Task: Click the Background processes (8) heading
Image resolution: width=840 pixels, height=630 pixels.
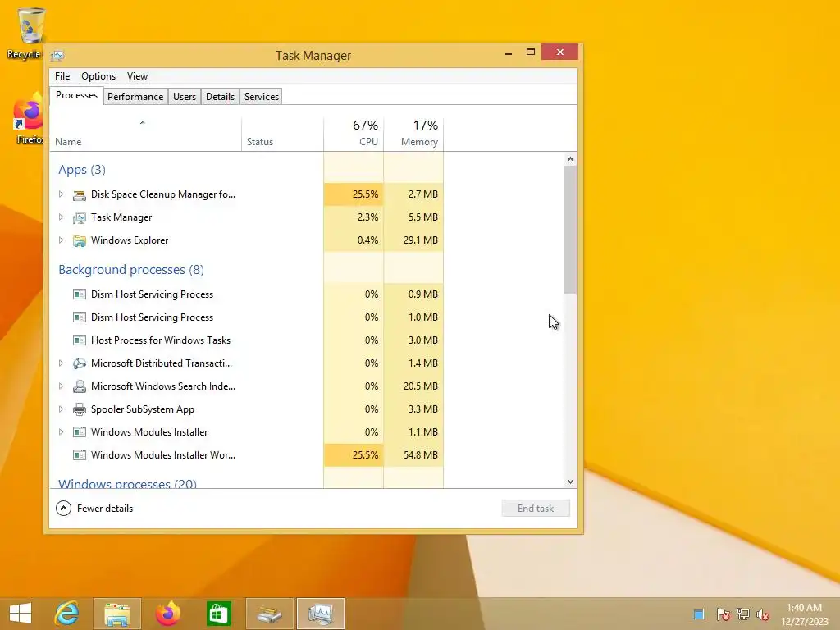Action: [131, 269]
